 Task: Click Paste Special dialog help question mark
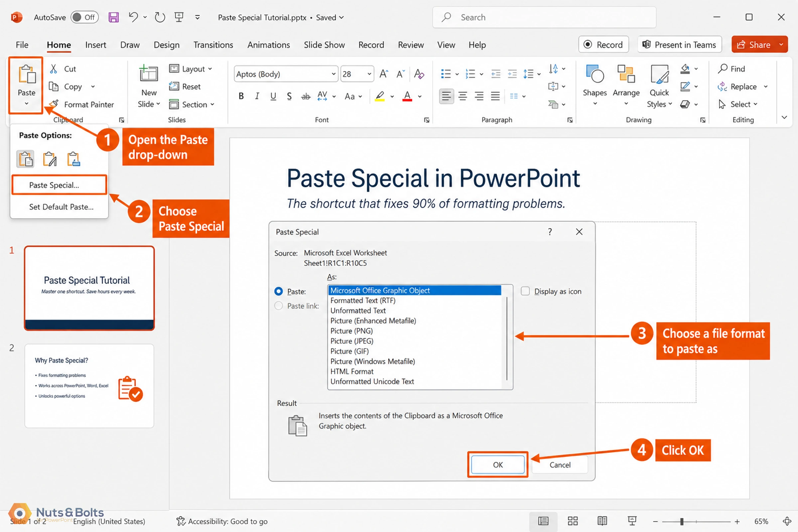(550, 232)
